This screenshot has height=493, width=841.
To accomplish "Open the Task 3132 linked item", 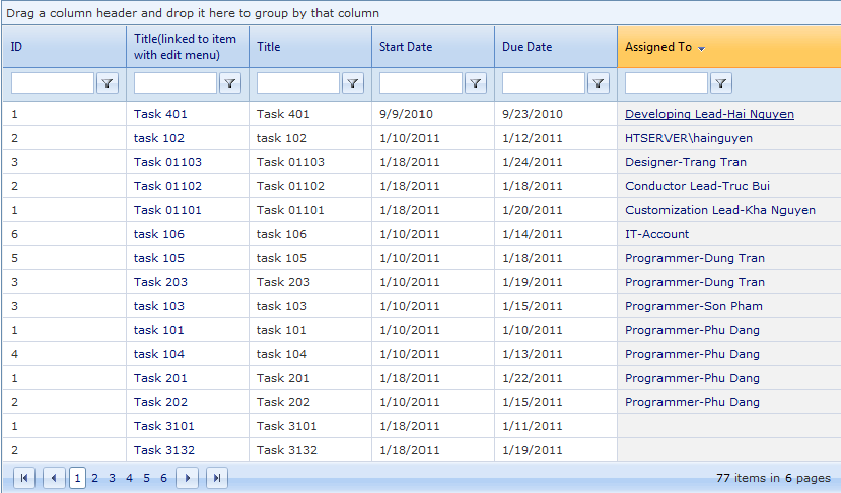I will (164, 450).
